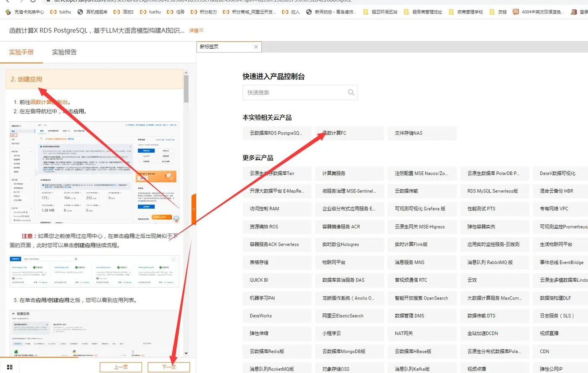Open the 任务 bookmark
This screenshot has height=373, width=588.
coord(176,12)
